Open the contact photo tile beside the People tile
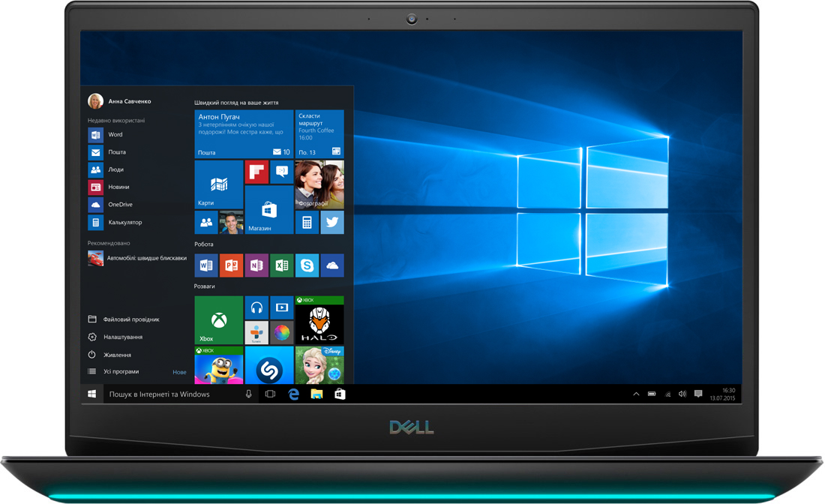825x504 pixels. coord(232,222)
